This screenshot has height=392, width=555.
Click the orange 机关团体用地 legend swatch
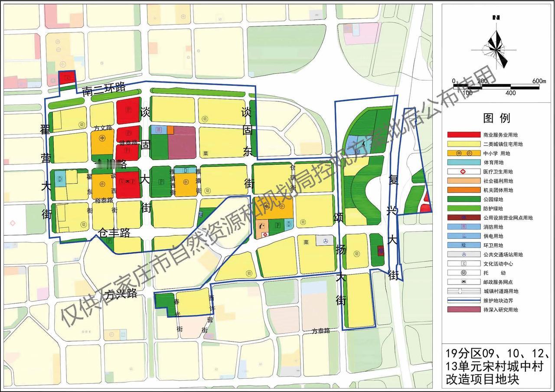pos(464,190)
